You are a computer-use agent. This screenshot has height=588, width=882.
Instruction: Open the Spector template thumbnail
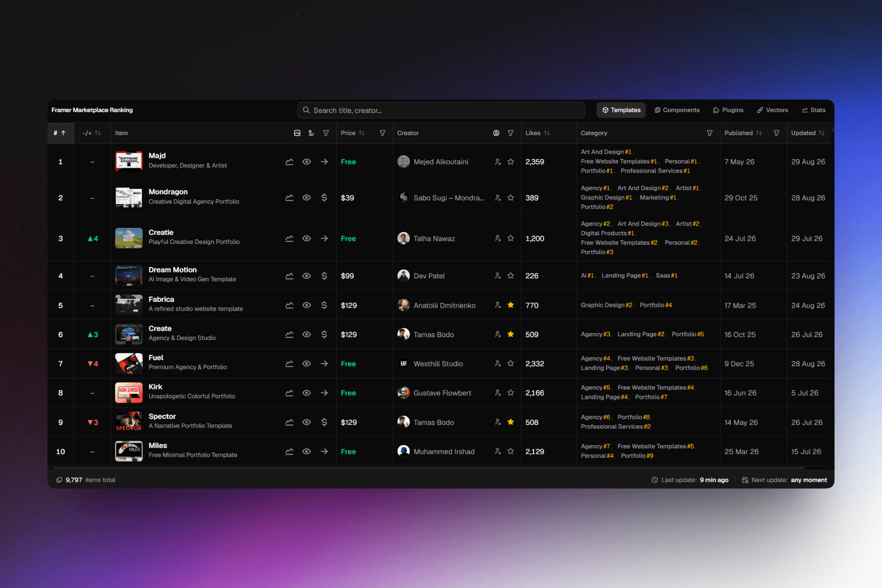tap(129, 422)
